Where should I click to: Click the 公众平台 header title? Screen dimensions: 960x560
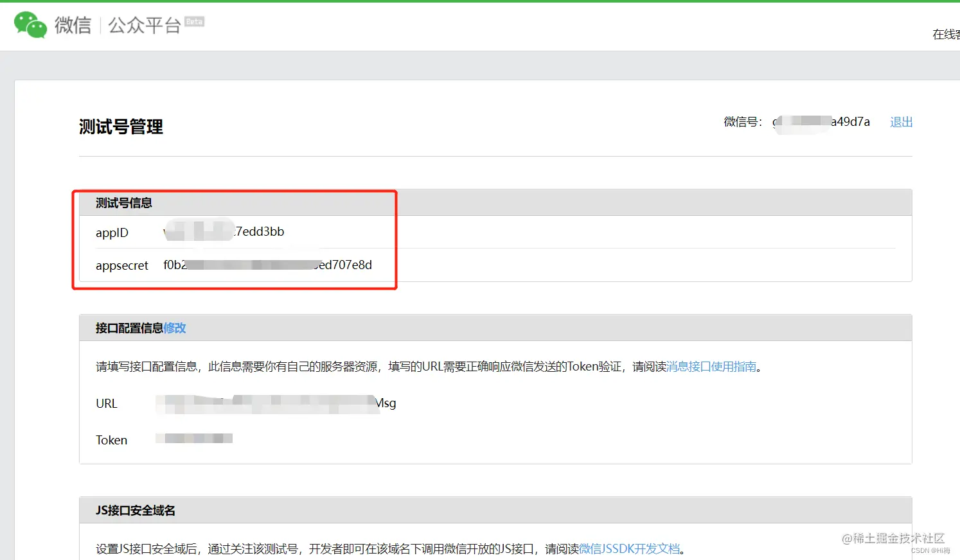click(145, 26)
